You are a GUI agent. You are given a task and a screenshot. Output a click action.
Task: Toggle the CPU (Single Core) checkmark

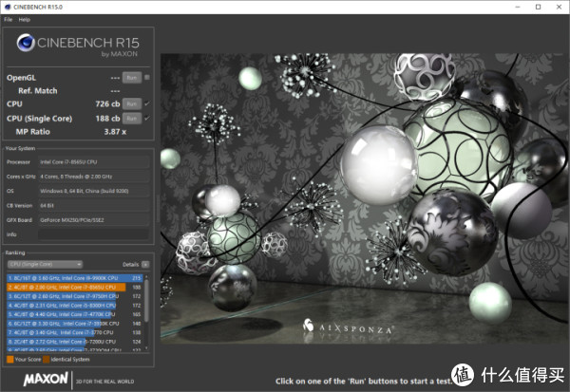pyautogui.click(x=147, y=119)
